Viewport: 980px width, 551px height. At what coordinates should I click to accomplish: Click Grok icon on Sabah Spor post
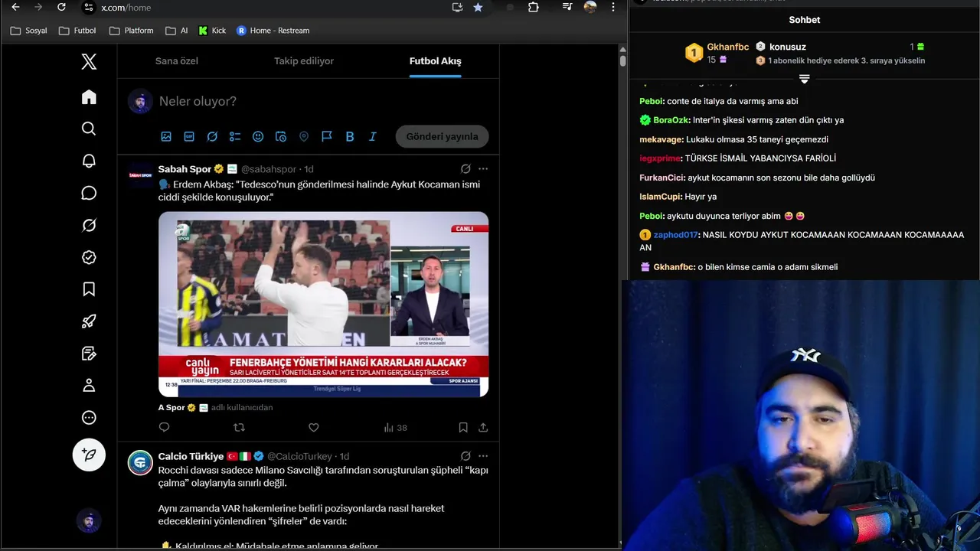click(465, 168)
